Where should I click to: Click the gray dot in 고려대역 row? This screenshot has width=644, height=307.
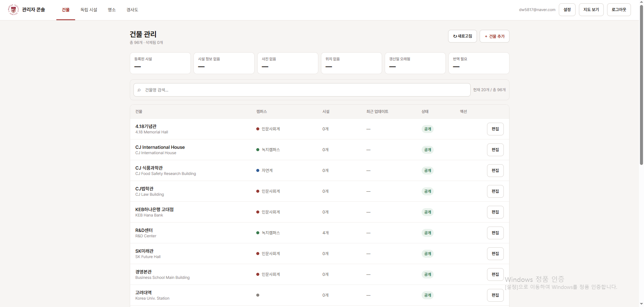[x=258, y=295]
